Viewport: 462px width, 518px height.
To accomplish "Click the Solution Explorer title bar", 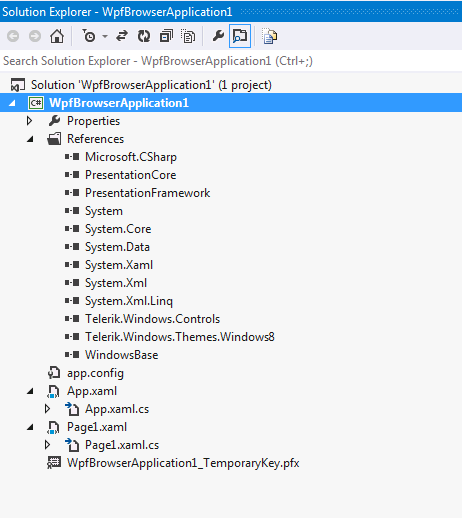I will click(231, 12).
